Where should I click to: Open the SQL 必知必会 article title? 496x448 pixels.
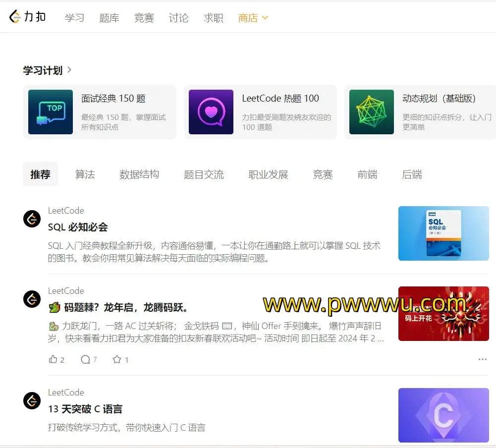(78, 227)
